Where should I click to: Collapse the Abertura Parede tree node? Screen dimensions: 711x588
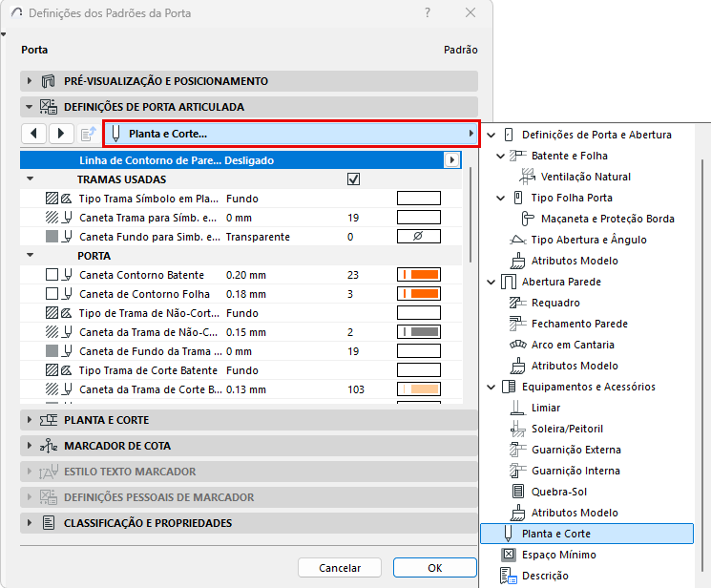coord(491,283)
